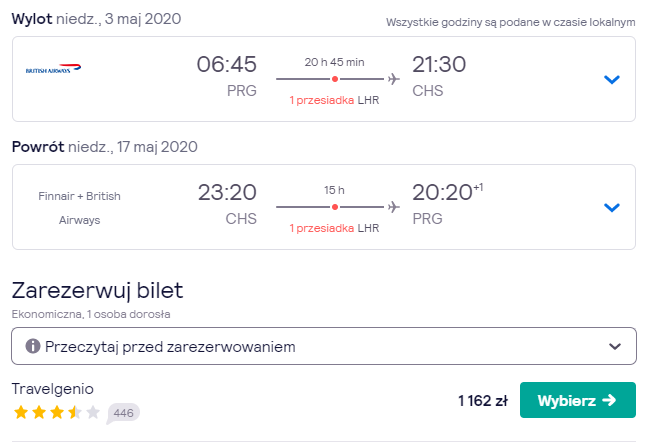
Task: Select the 23:20 CHS return flight card
Action: [x=324, y=207]
